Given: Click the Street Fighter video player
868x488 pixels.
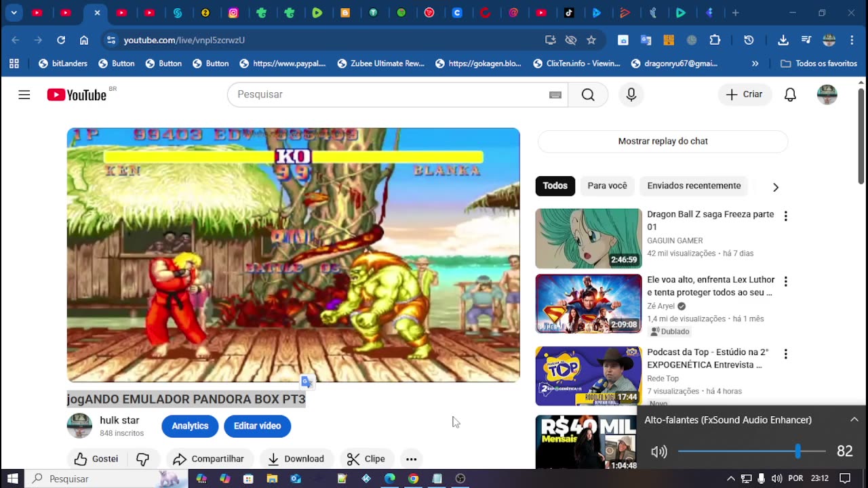Looking at the screenshot, I should [x=294, y=255].
